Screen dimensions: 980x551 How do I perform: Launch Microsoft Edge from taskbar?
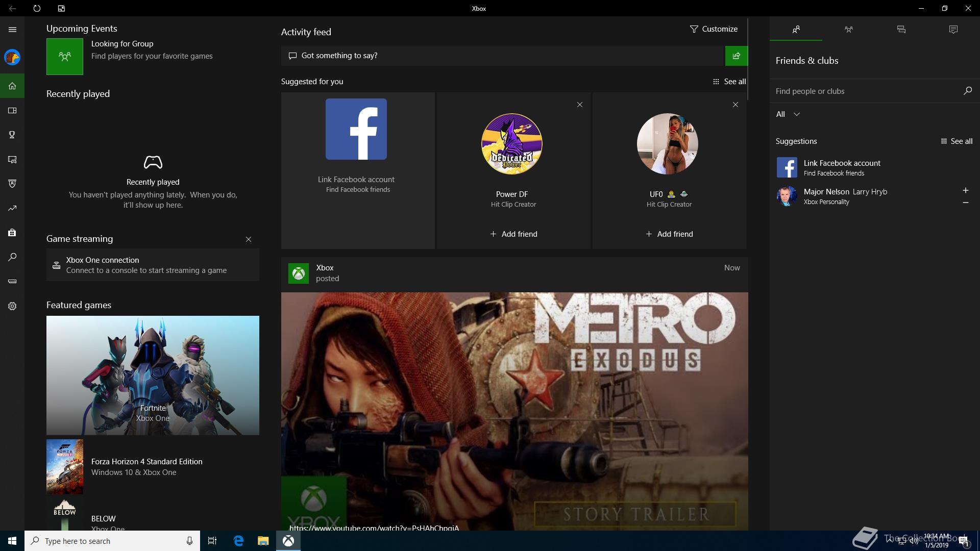point(238,541)
